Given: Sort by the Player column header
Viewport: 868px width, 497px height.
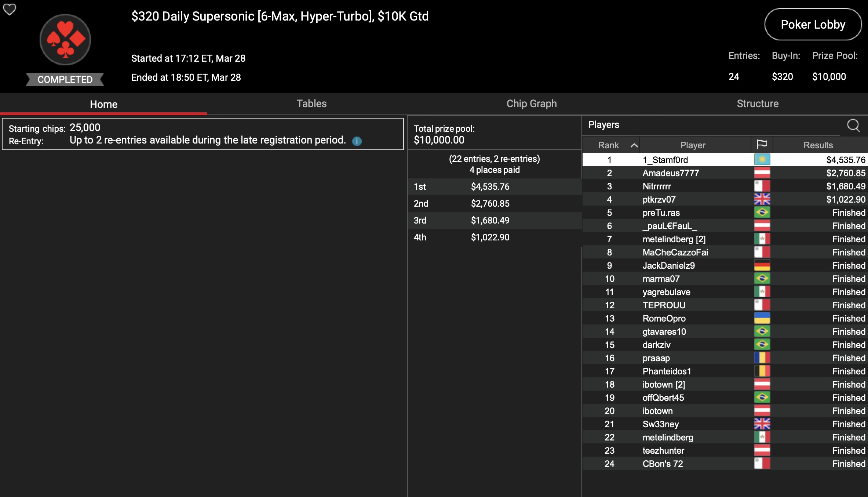Looking at the screenshot, I should [693, 145].
